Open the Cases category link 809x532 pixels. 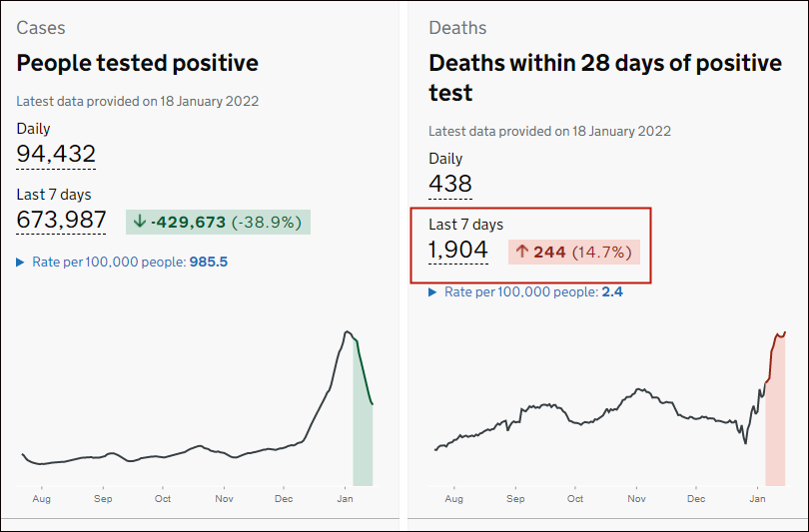[x=41, y=28]
